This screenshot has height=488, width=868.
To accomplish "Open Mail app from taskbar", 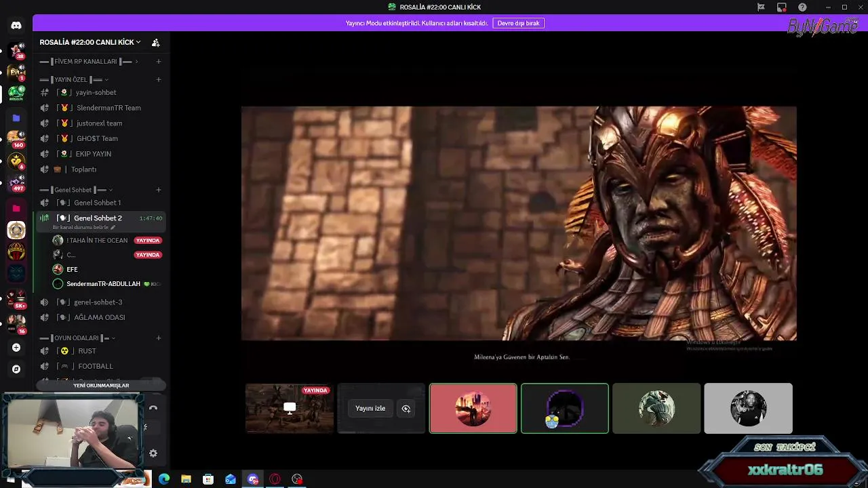I will coord(231,479).
